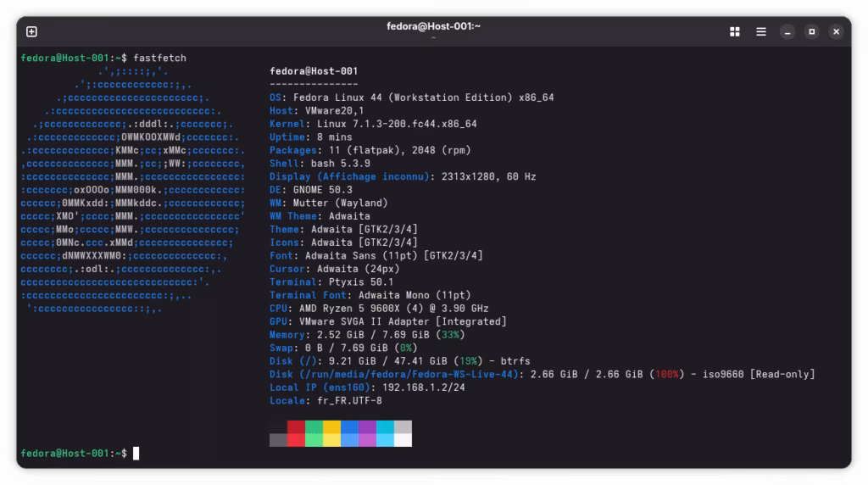Click the typed fastfetch command
Image resolution: width=868 pixels, height=485 pixels.
click(159, 58)
